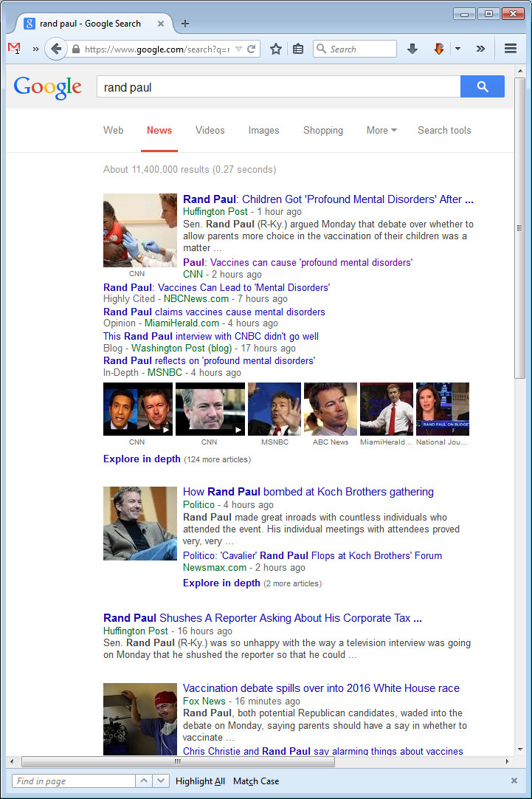Toggle Match Case in find bar
532x799 pixels.
tap(256, 781)
